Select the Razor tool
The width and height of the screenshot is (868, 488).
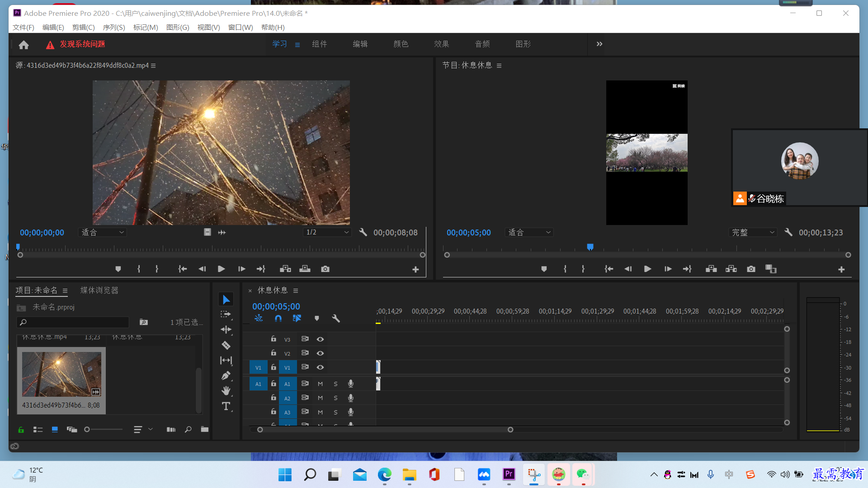click(226, 345)
